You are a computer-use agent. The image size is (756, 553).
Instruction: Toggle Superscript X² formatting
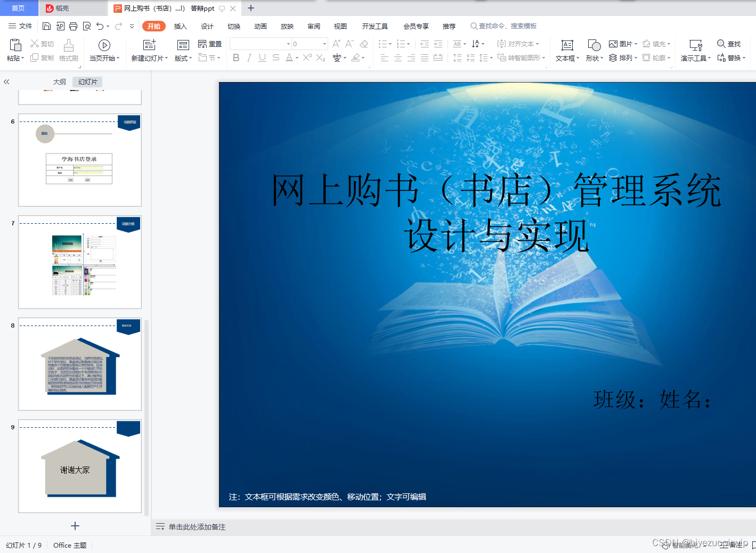tap(307, 58)
